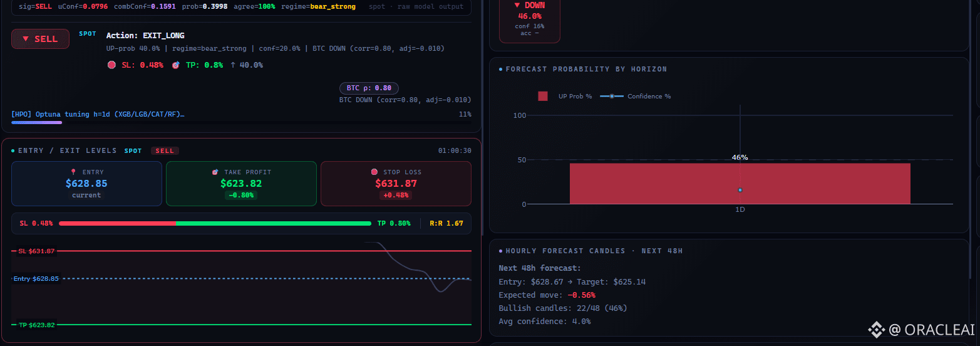
Task: Click the pin icon on the ENTRY card
Action: (73, 172)
